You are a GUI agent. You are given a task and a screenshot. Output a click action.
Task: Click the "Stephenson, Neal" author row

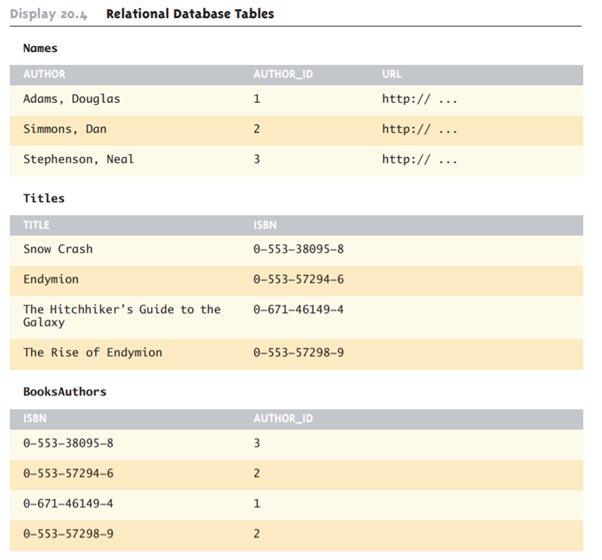pos(78,160)
